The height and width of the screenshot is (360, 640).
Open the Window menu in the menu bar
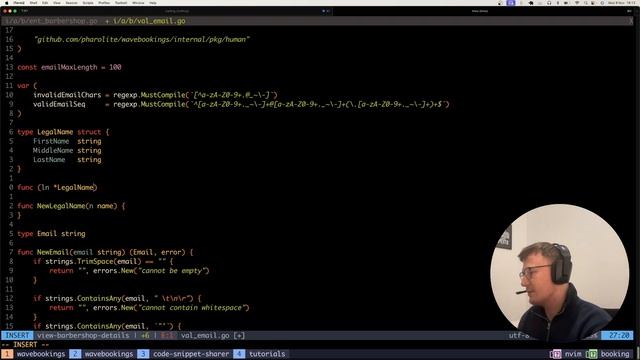click(x=138, y=3)
